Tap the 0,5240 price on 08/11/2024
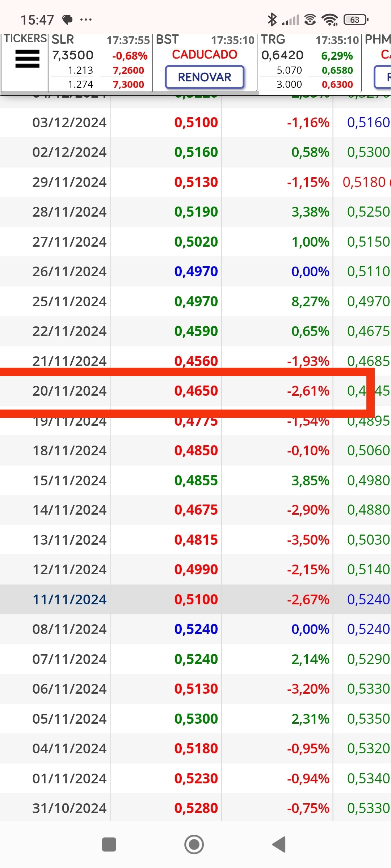 196,629
